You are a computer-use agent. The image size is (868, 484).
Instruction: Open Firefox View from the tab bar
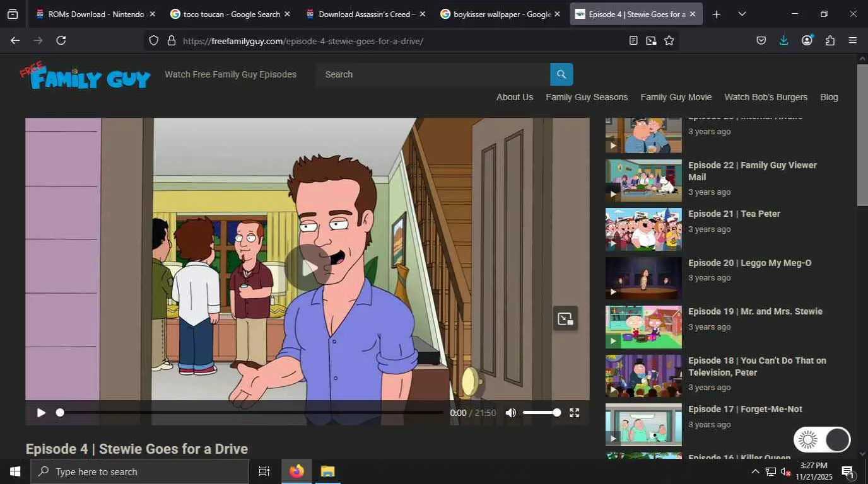point(13,14)
